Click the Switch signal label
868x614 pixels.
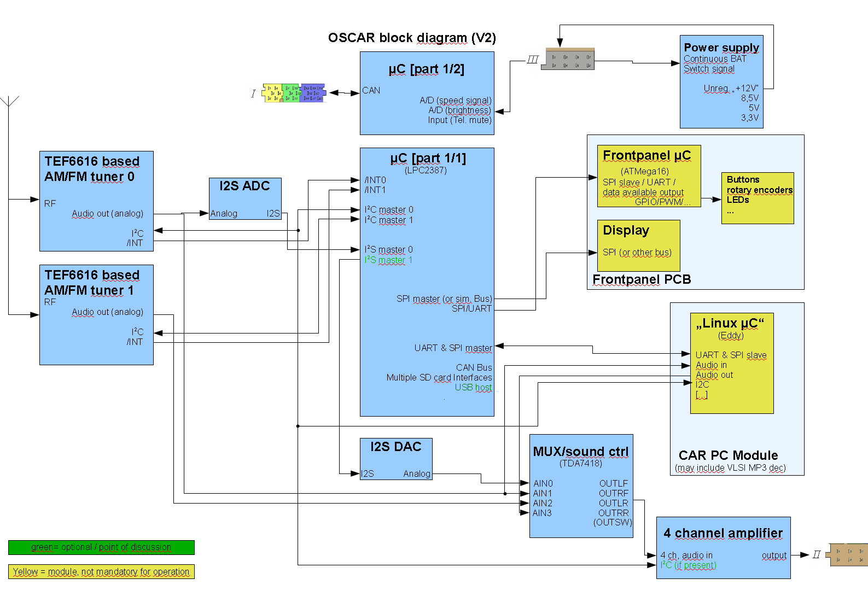[x=709, y=68]
